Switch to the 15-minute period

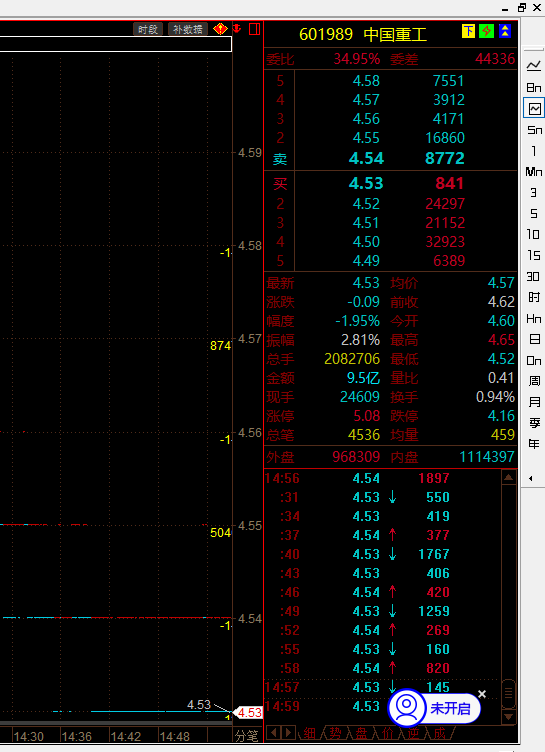(x=534, y=255)
